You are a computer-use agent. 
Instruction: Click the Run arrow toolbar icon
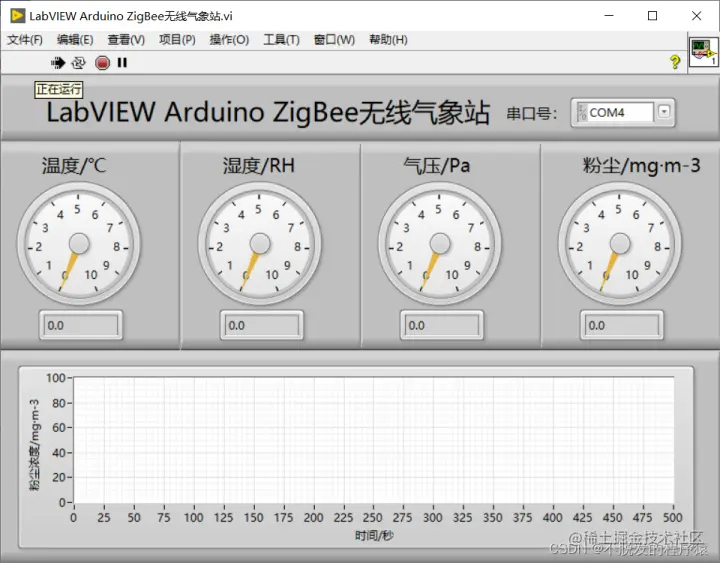point(58,62)
